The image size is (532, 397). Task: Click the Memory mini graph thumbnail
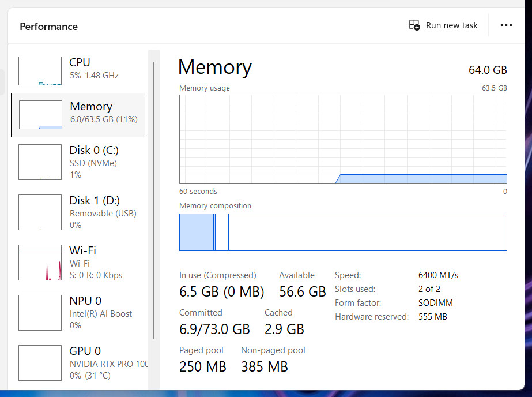(40, 115)
